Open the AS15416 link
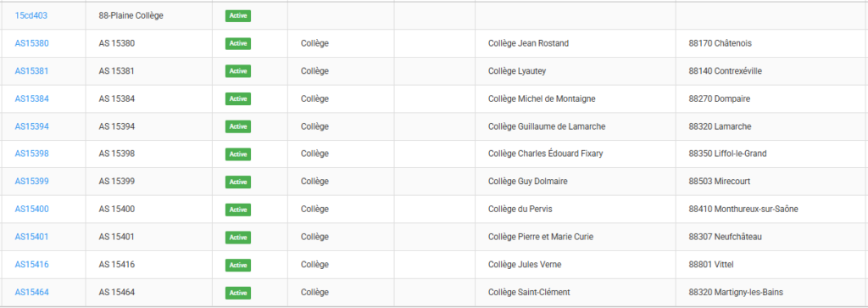Screen dimensions: 868x308 coord(31,264)
